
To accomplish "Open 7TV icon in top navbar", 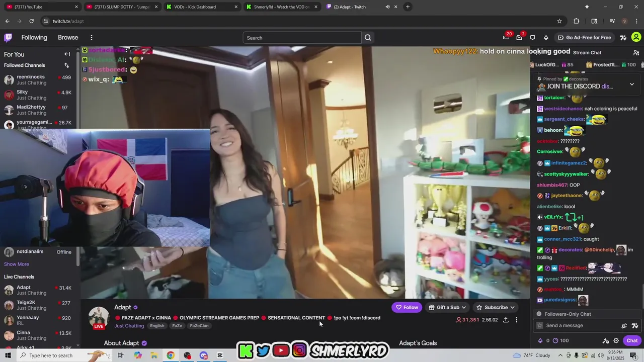I will (x=623, y=38).
